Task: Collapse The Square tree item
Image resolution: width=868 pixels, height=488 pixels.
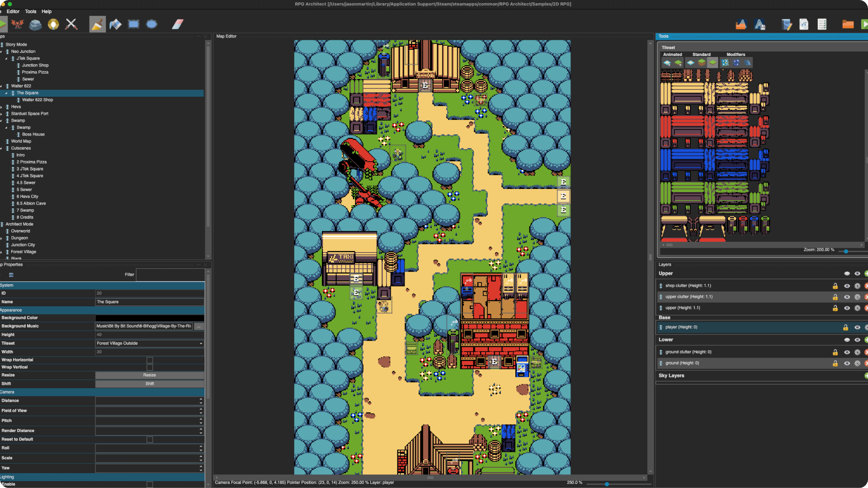Action: click(x=5, y=93)
